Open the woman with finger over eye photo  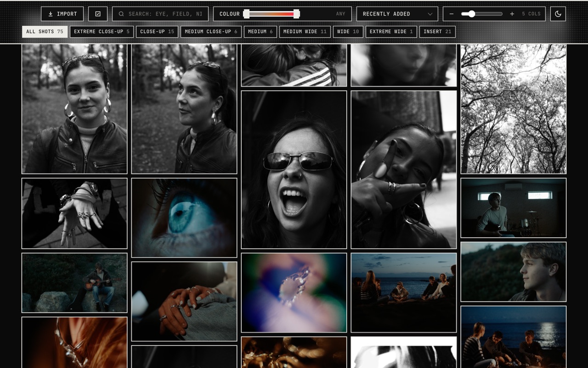[x=404, y=170]
